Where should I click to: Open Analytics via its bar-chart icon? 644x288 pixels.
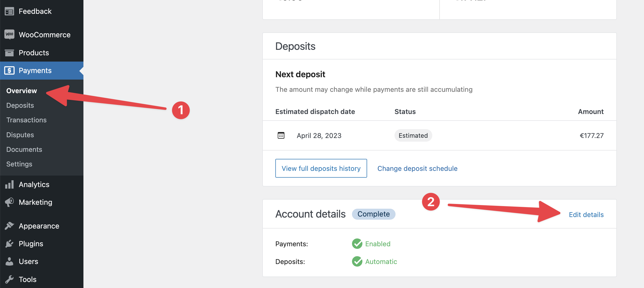point(9,184)
